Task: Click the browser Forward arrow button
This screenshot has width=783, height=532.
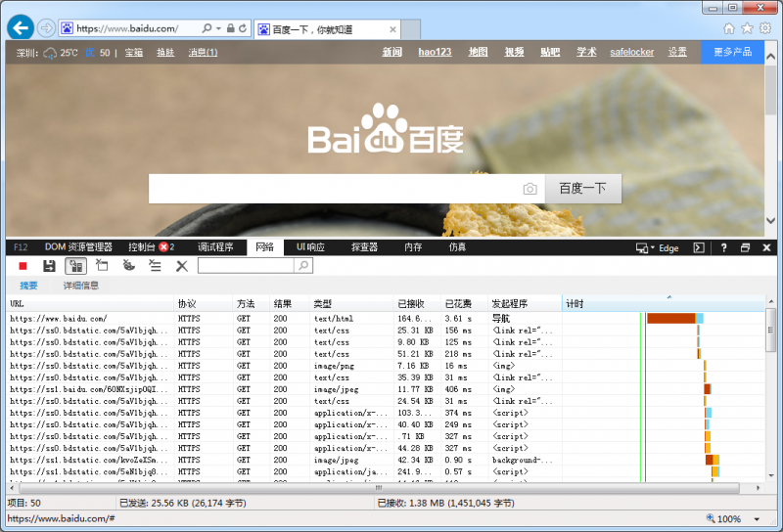Action: [46, 28]
